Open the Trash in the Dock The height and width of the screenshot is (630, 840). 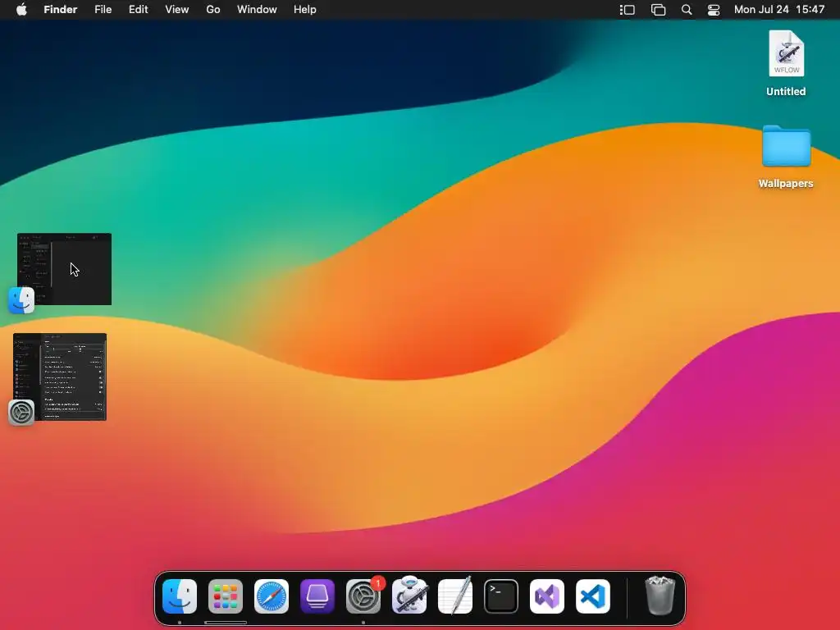(x=660, y=596)
